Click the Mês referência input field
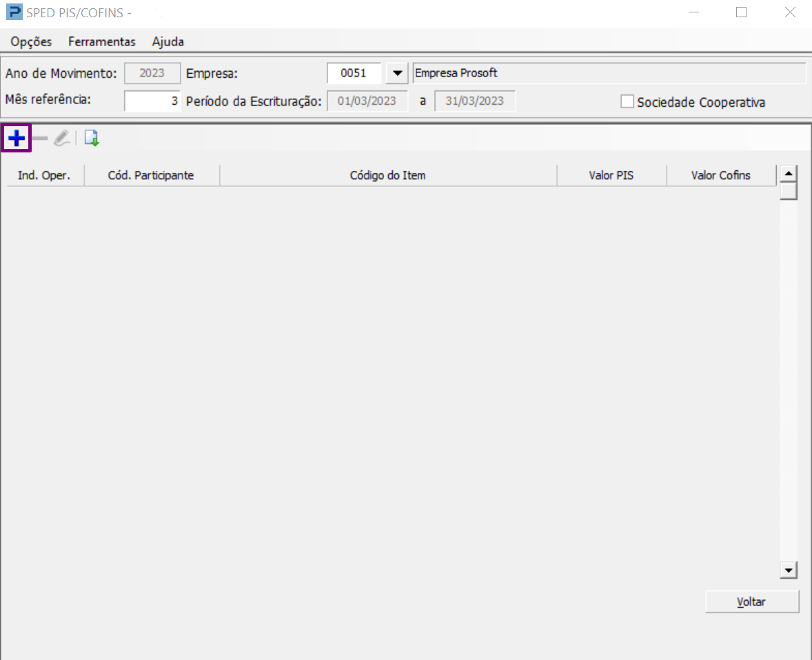 coord(152,101)
